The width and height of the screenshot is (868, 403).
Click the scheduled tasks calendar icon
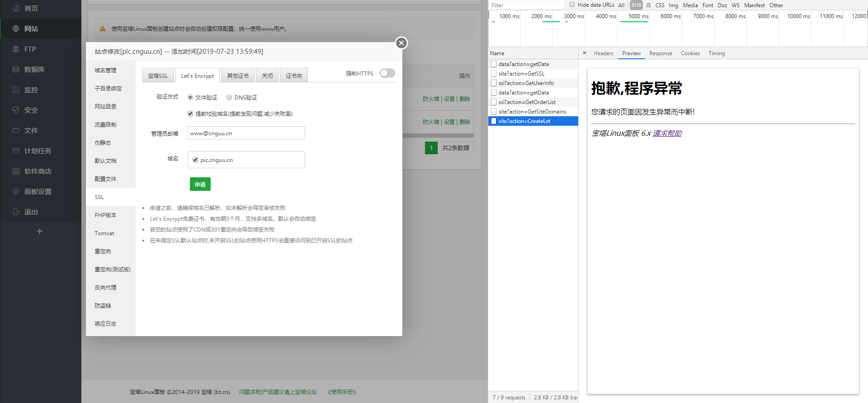pos(16,151)
